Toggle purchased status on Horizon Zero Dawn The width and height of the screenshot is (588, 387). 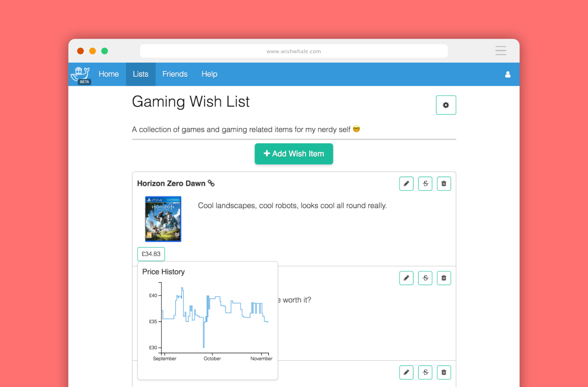point(425,183)
